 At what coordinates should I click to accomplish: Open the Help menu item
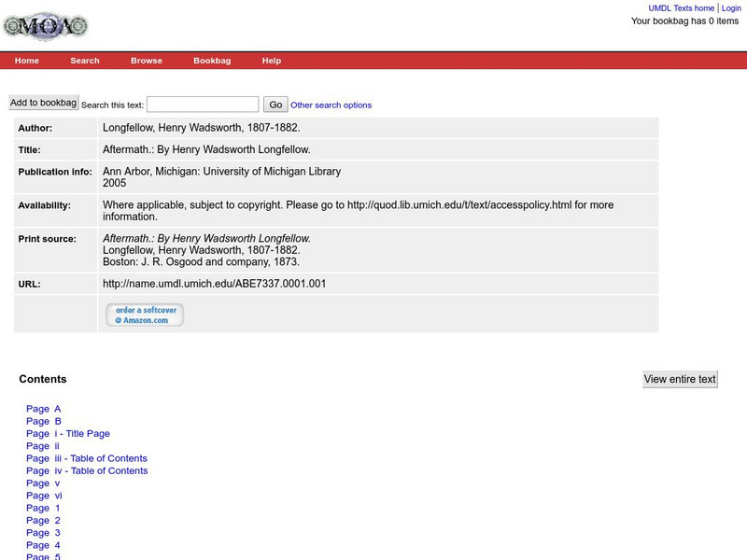point(272,61)
